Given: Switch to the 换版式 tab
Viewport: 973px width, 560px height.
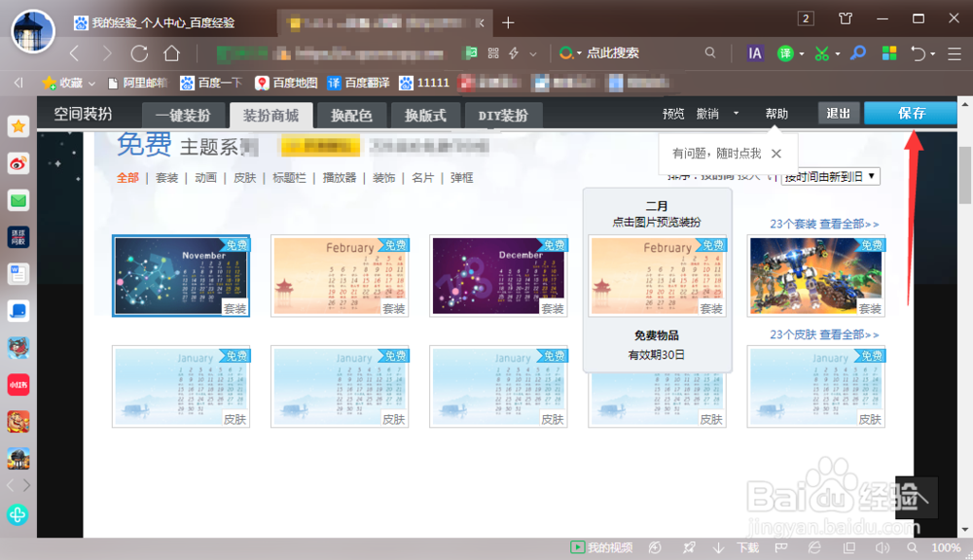Looking at the screenshot, I should [425, 116].
